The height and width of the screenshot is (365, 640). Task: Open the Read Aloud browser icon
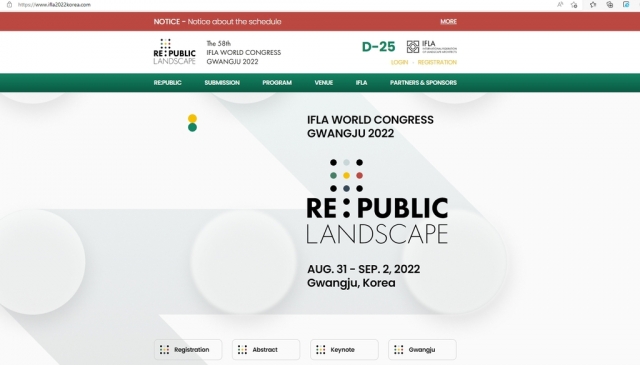560,4
